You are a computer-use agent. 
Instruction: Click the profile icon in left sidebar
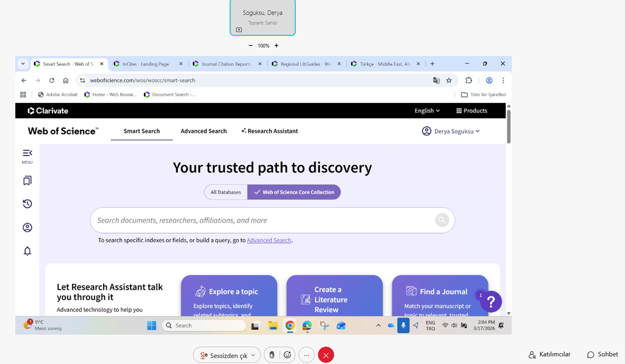27,227
